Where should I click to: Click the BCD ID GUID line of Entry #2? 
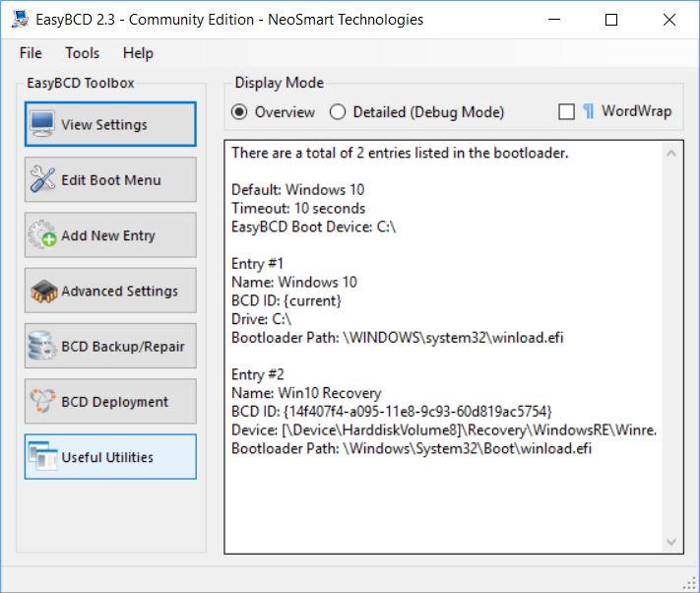(392, 412)
